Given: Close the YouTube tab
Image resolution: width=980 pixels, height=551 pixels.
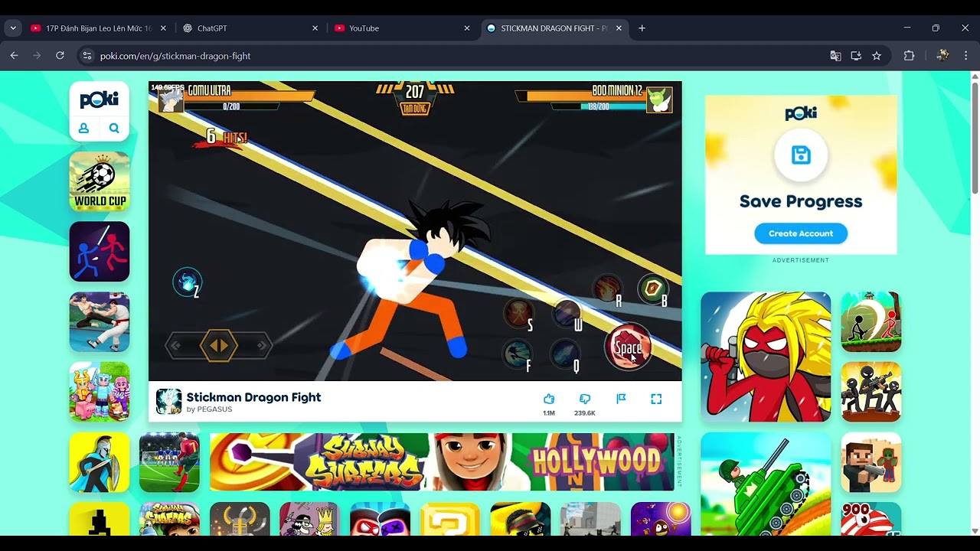Looking at the screenshot, I should coord(467,28).
